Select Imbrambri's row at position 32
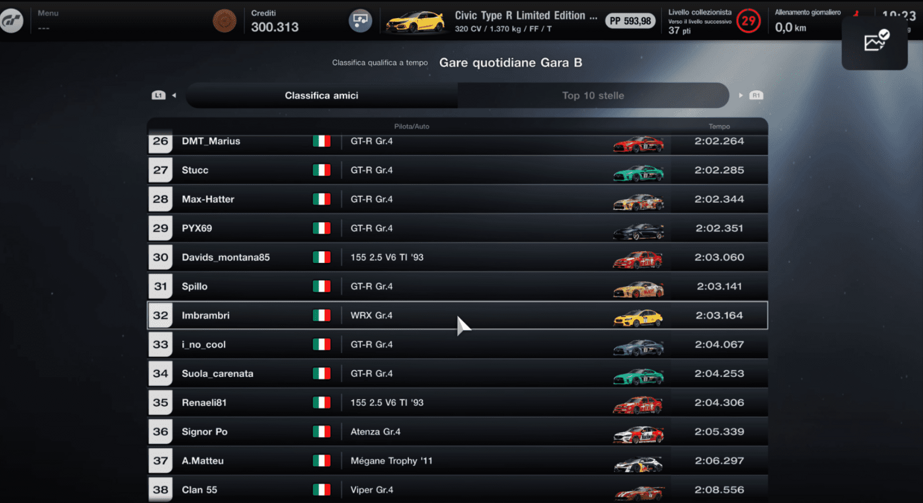Image resolution: width=923 pixels, height=503 pixels. pyautogui.click(x=458, y=315)
